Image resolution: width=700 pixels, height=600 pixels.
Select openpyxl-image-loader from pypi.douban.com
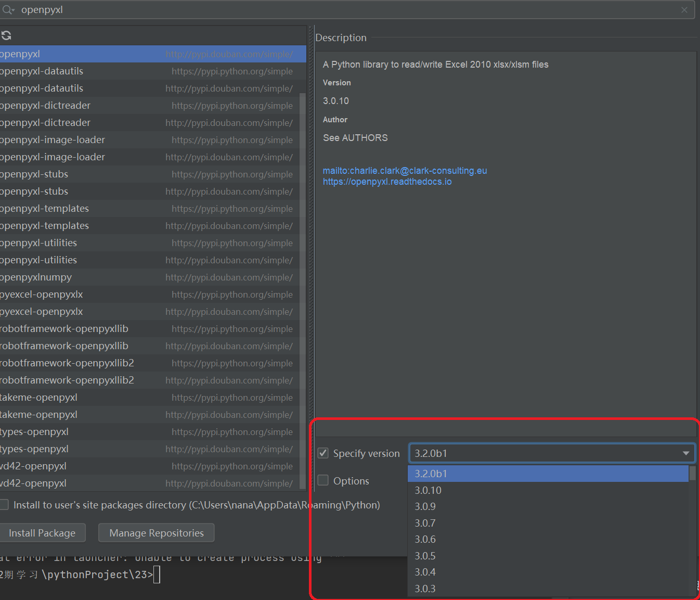pos(150,157)
